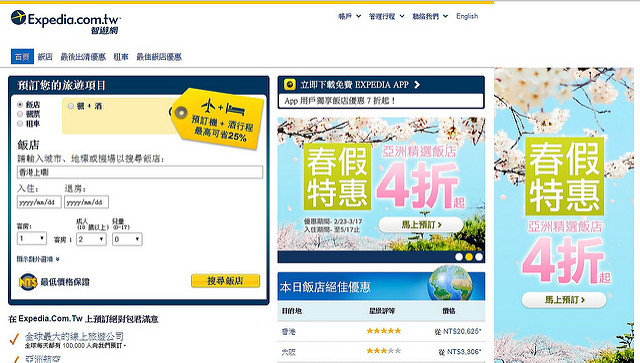Image resolution: width=640 pixels, height=363 pixels.
Task: Click the center spring sale 4折 banner image
Action: [381, 185]
